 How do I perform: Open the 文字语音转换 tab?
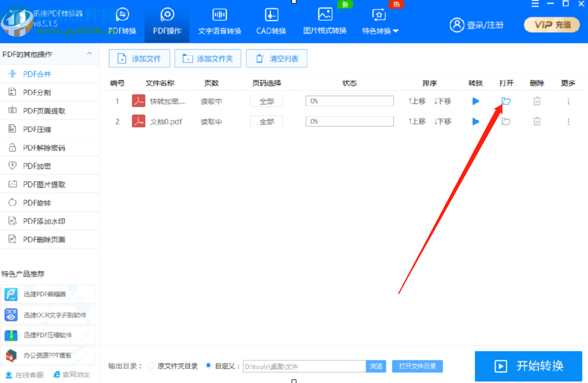click(220, 21)
